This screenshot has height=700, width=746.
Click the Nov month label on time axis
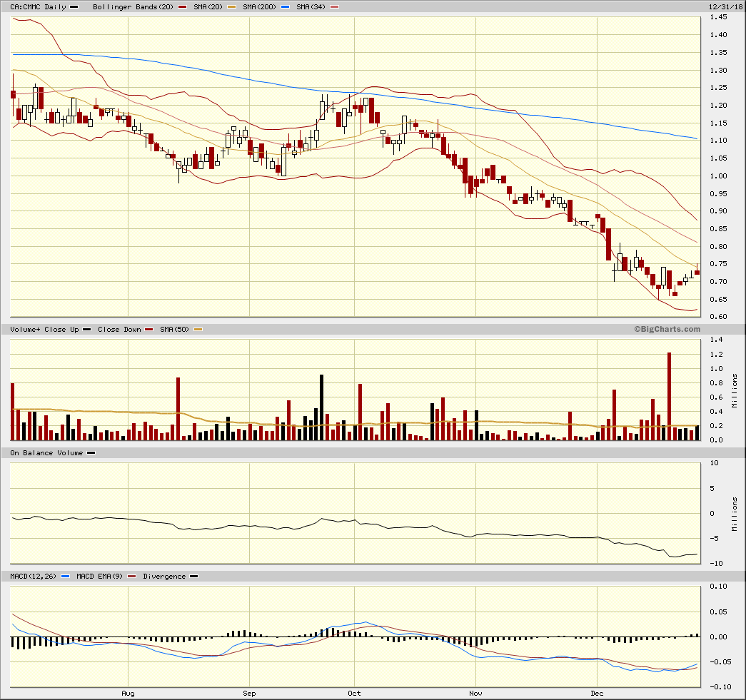tap(475, 694)
